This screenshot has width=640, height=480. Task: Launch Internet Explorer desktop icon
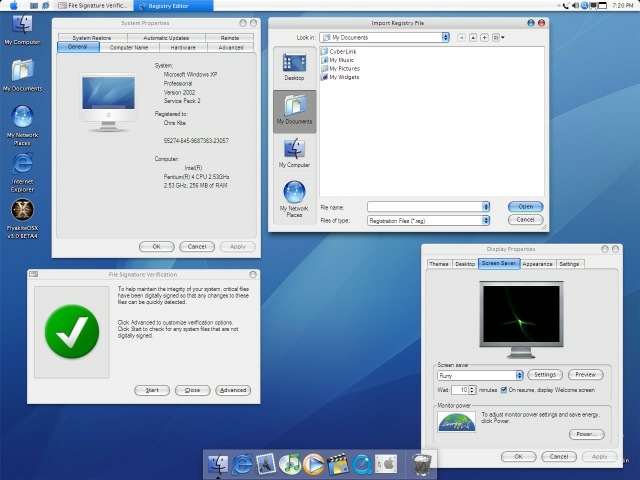click(22, 173)
